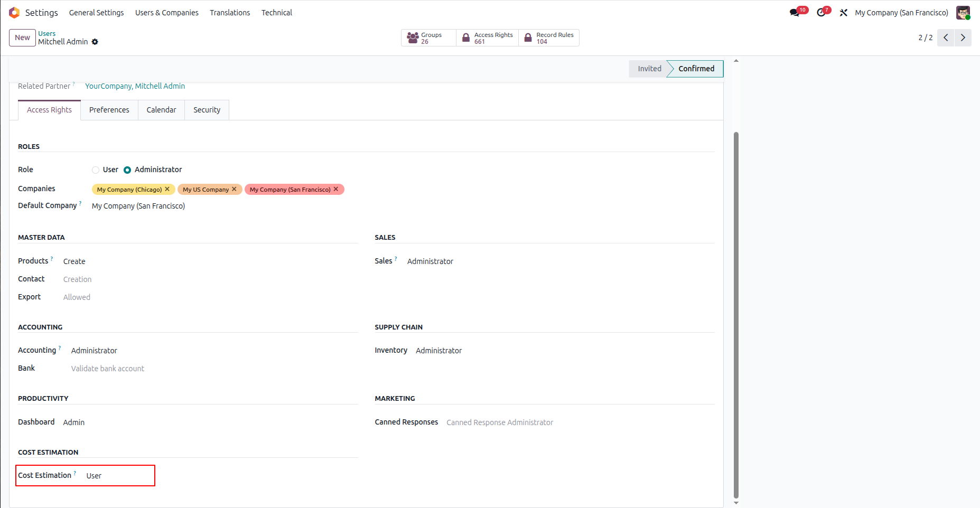Open the activities clock icon

(821, 13)
